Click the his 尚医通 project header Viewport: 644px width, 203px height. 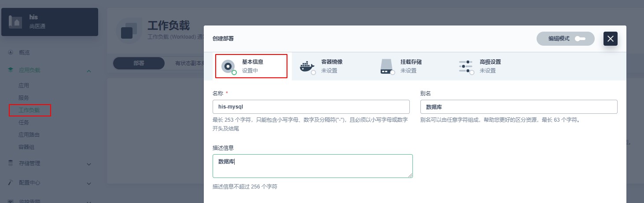coord(50,22)
